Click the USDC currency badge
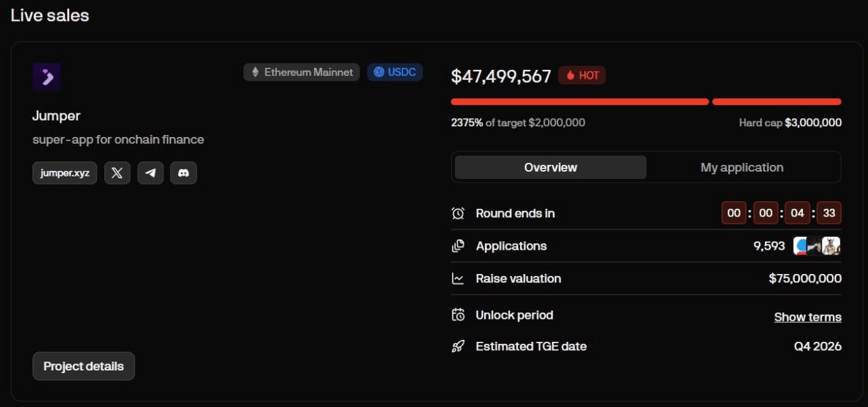 [x=395, y=72]
